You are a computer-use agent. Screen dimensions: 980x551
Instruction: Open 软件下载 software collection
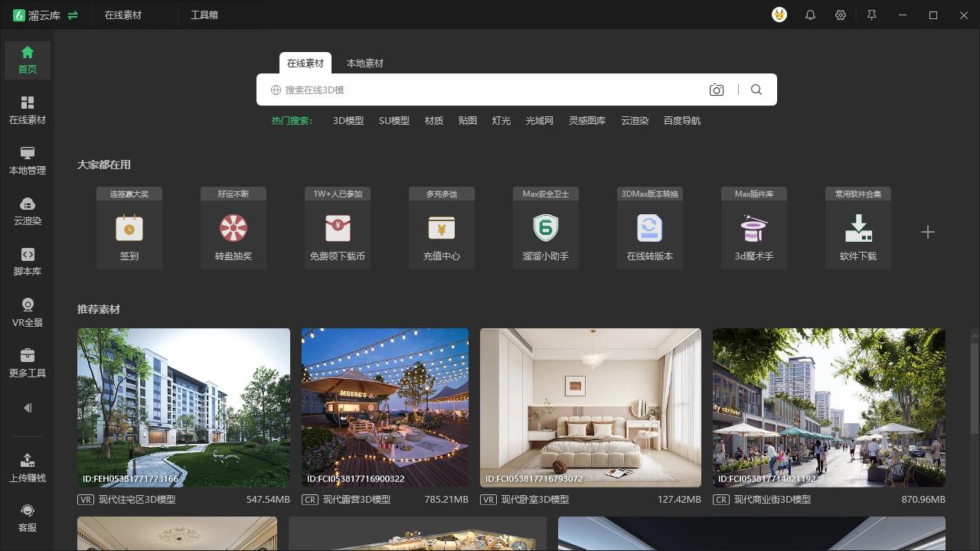(x=857, y=230)
